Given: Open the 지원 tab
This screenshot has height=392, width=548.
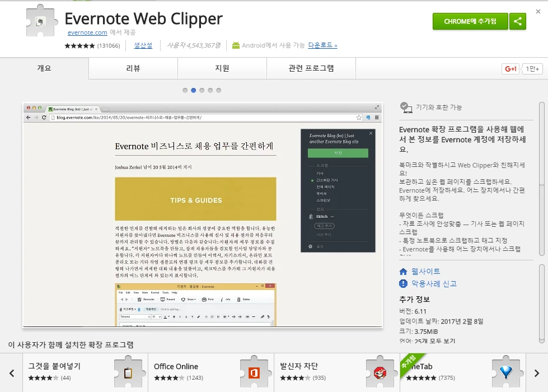Looking at the screenshot, I should (222, 68).
